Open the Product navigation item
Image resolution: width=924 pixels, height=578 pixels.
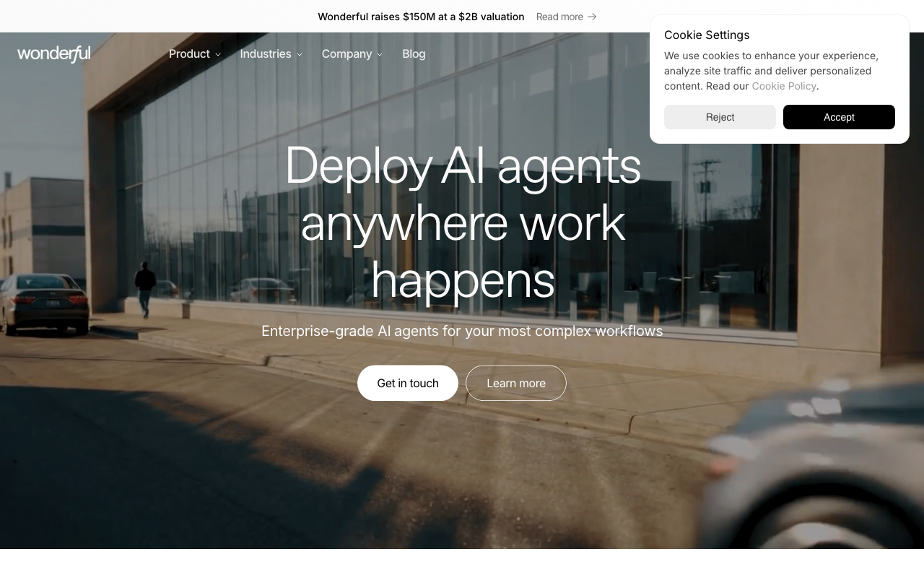click(189, 54)
